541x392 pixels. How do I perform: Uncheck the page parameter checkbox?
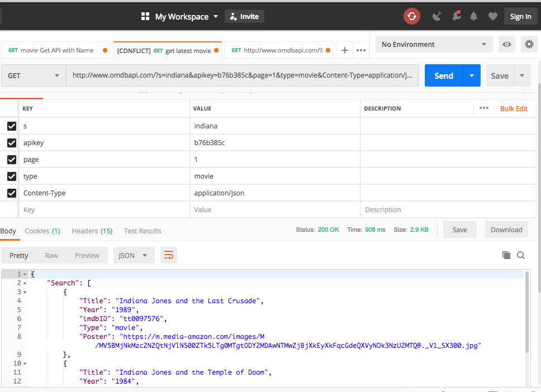pos(12,160)
